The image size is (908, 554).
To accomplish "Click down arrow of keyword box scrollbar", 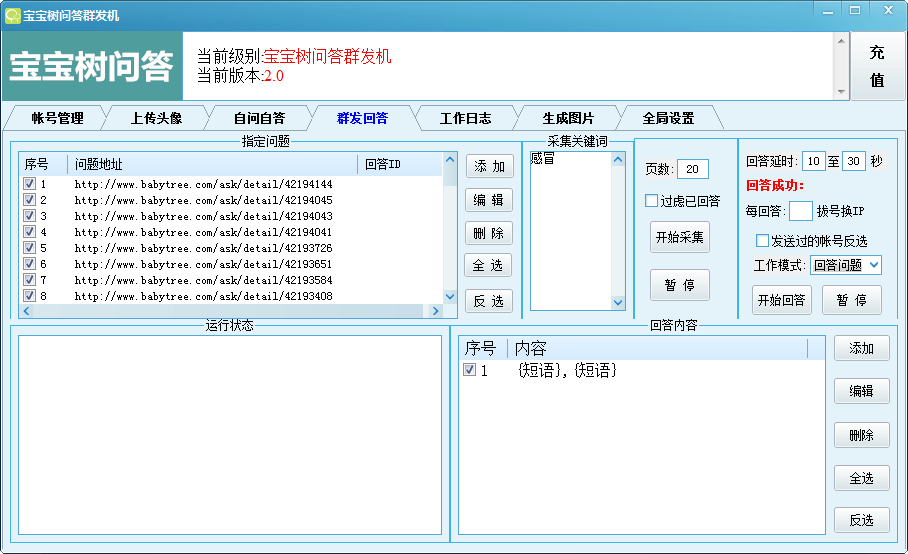I will click(x=618, y=303).
